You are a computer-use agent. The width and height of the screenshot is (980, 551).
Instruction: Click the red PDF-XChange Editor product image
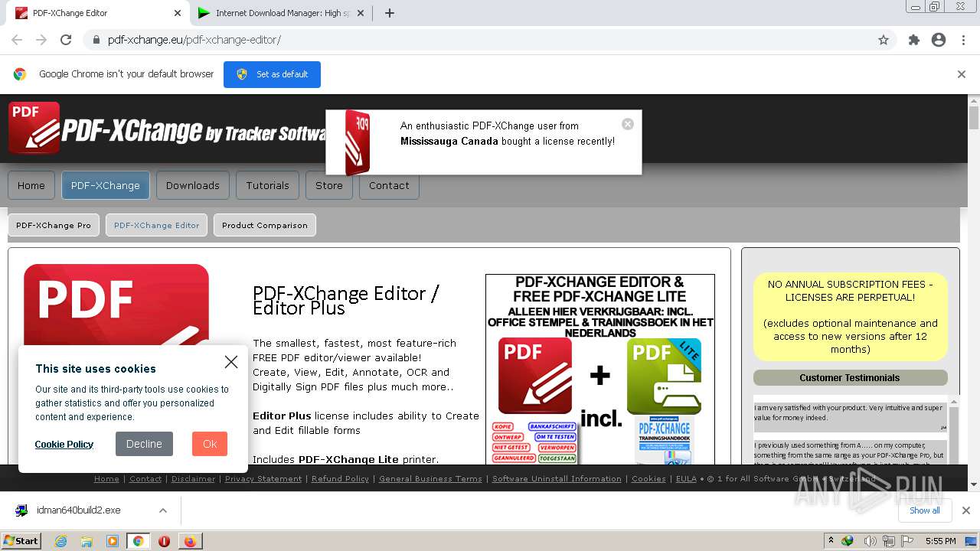coord(116,305)
